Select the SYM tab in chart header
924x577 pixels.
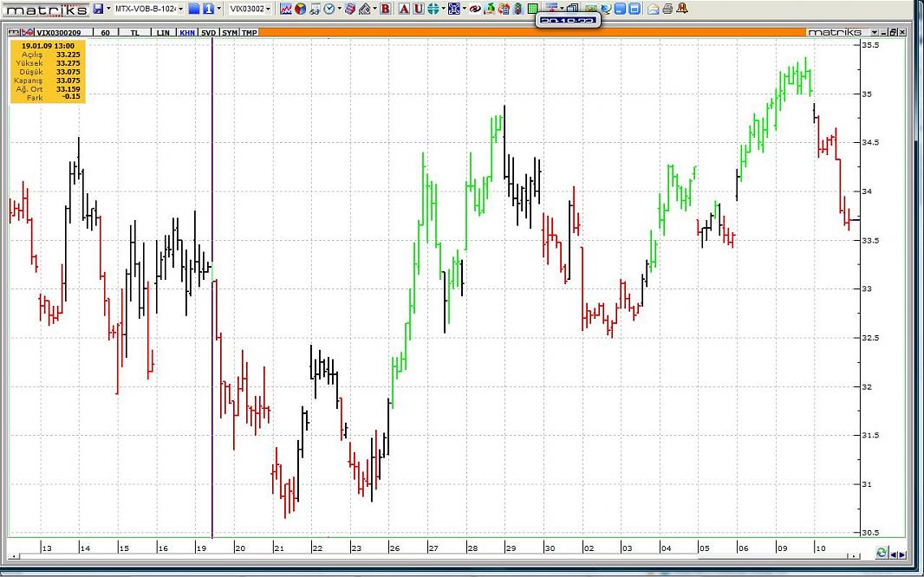pos(229,32)
